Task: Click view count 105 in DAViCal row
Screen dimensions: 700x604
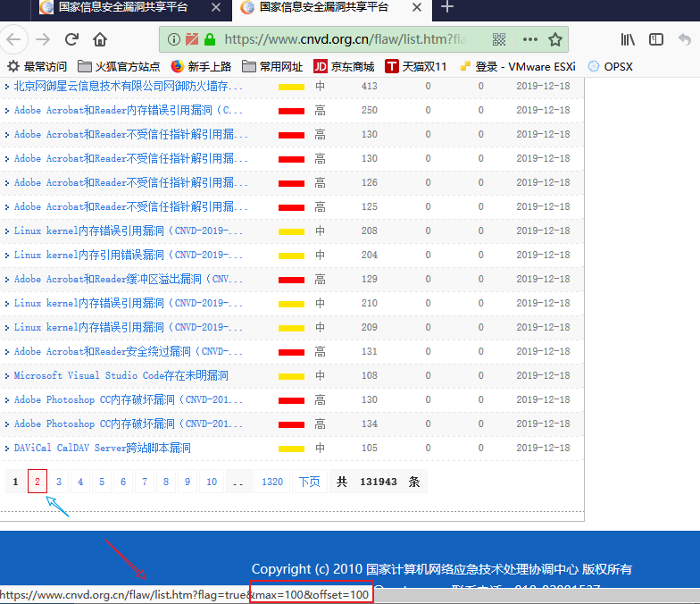Action: (x=370, y=449)
